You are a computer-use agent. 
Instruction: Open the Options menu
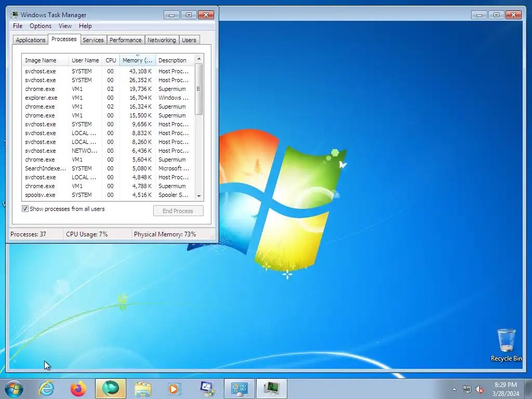click(41, 26)
